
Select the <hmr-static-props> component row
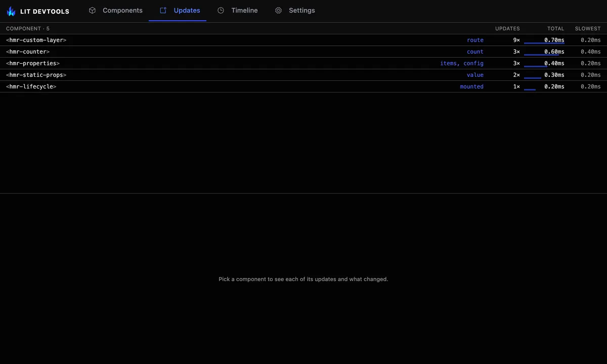pyautogui.click(x=303, y=75)
